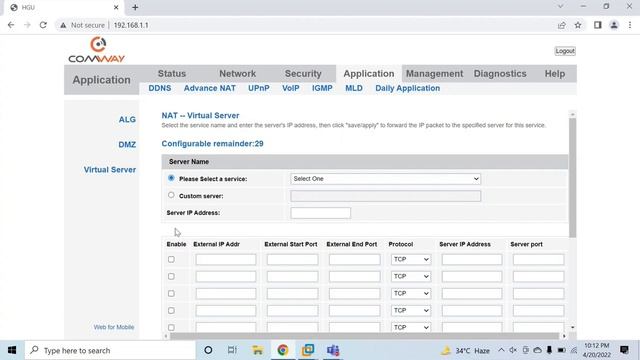
Task: Click the muted volume tray icon
Action: pos(513,350)
